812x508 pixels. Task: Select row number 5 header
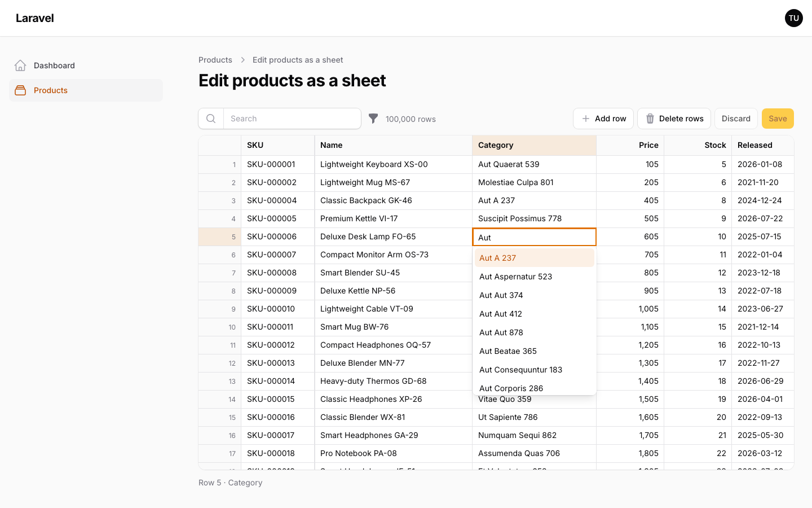click(x=220, y=237)
